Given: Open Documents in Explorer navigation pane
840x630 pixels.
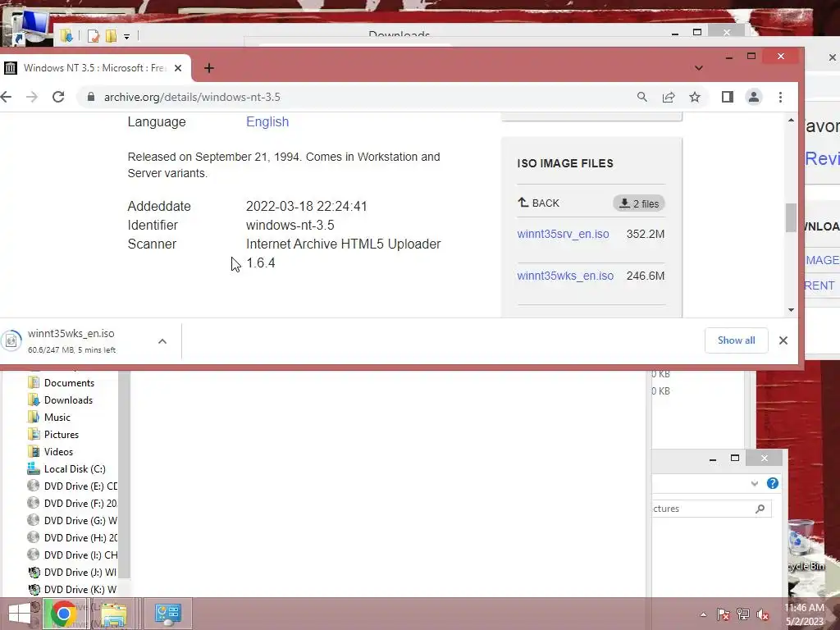Looking at the screenshot, I should click(69, 383).
